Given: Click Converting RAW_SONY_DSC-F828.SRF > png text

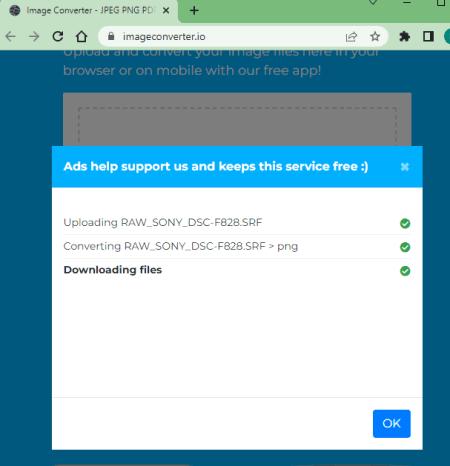Looking at the screenshot, I should 181,246.
